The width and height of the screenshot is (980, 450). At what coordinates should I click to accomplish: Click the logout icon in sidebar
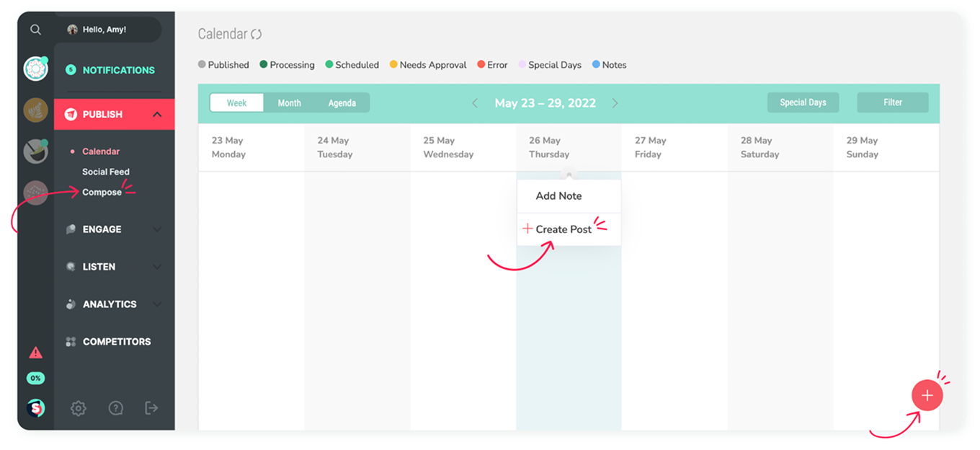[x=151, y=408]
